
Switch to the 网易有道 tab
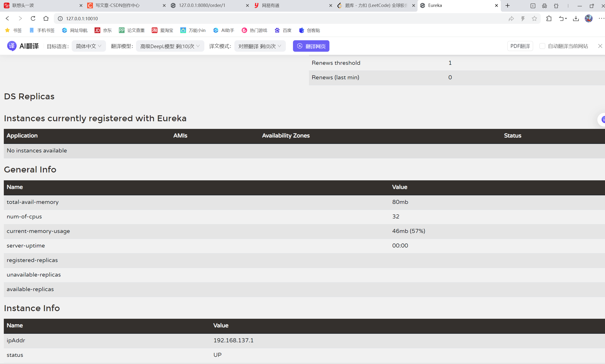pyautogui.click(x=271, y=5)
